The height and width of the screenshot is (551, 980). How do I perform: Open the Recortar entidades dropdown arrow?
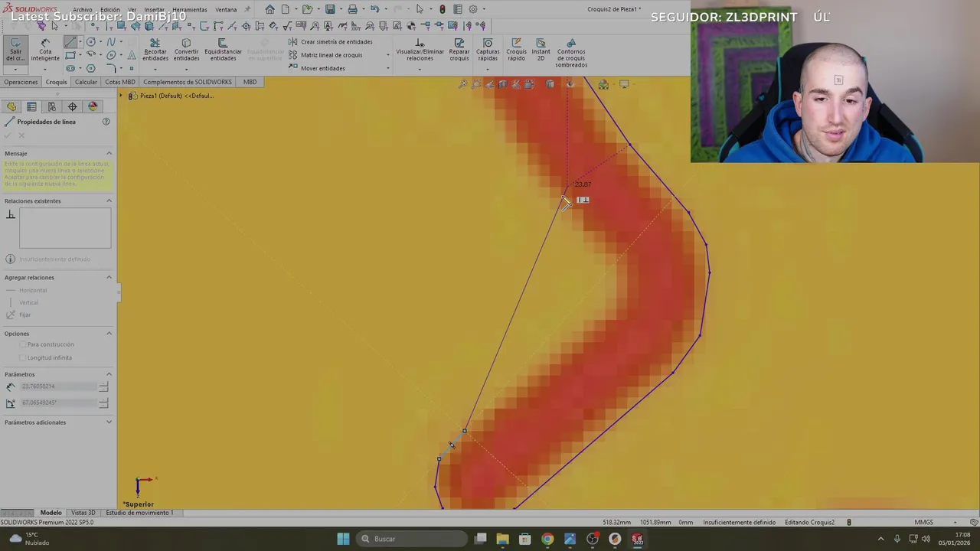(155, 69)
